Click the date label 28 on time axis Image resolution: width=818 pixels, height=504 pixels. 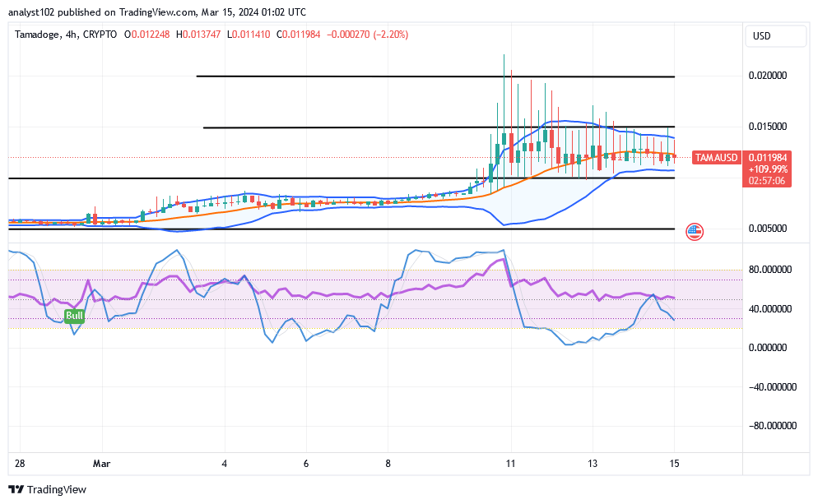coord(19,464)
